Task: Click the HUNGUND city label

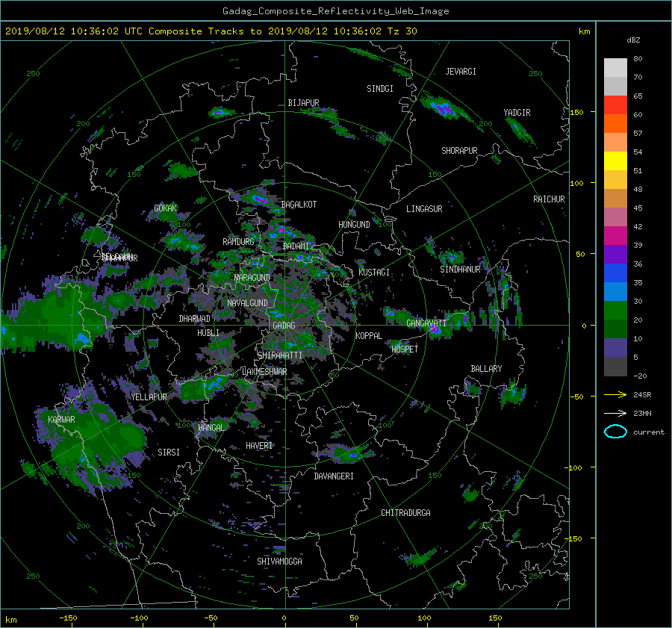Action: click(x=354, y=224)
